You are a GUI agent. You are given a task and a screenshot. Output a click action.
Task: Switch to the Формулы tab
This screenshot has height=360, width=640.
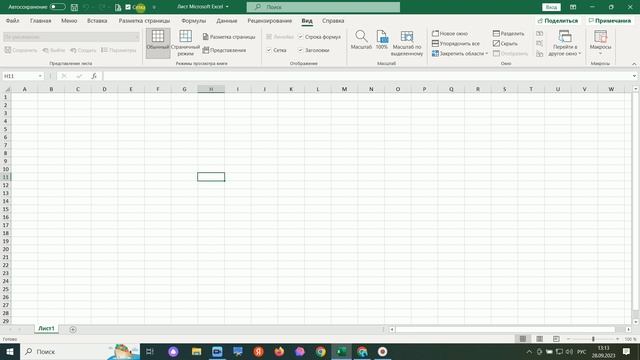click(x=193, y=21)
